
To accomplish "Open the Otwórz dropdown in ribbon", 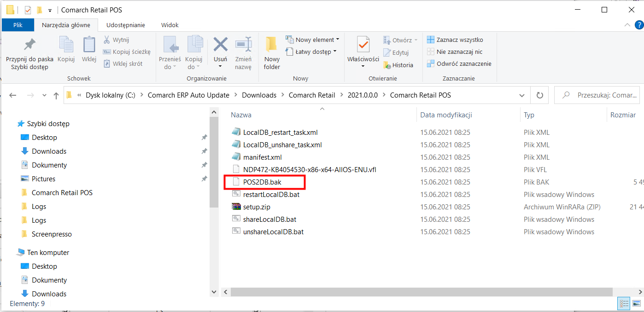I will tap(400, 40).
